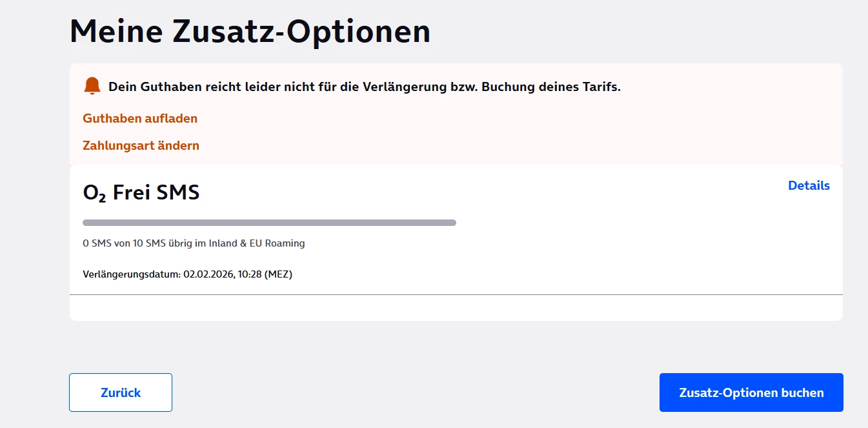Open the Zahlungsart ändern link
This screenshot has height=428, width=868.
click(x=141, y=146)
